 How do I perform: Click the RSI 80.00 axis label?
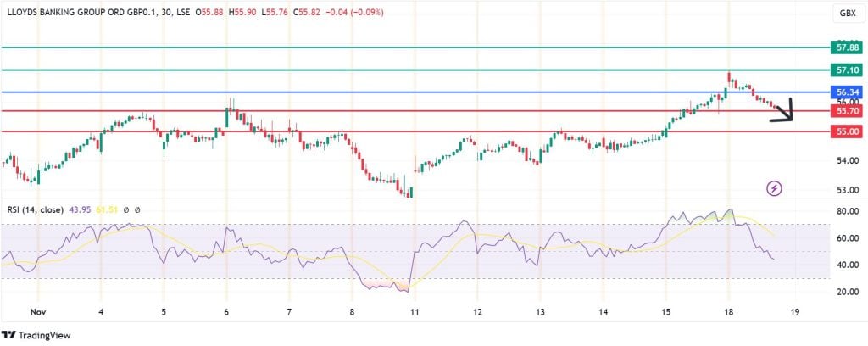pos(848,211)
